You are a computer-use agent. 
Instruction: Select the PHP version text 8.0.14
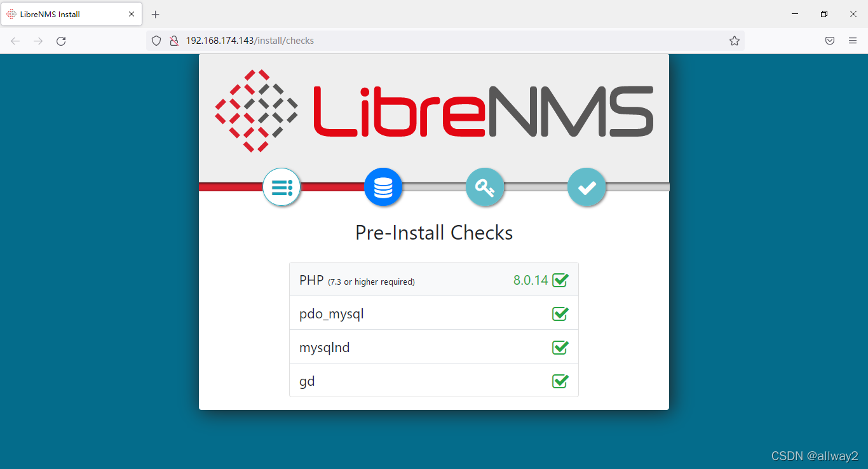point(531,280)
